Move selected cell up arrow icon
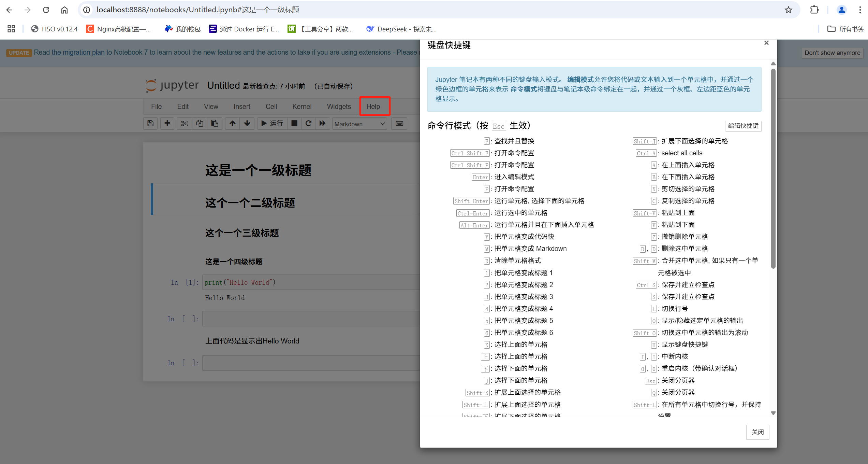The image size is (868, 464). (x=232, y=124)
